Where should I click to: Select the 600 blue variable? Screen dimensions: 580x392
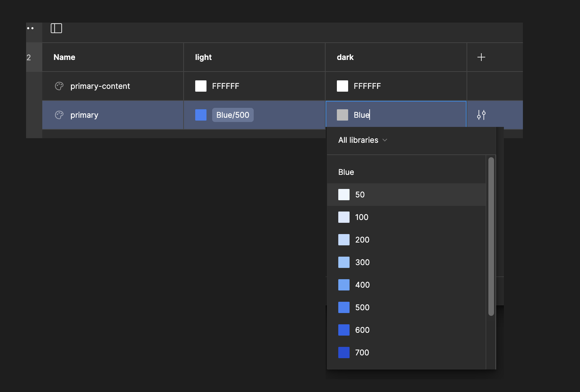click(406, 330)
